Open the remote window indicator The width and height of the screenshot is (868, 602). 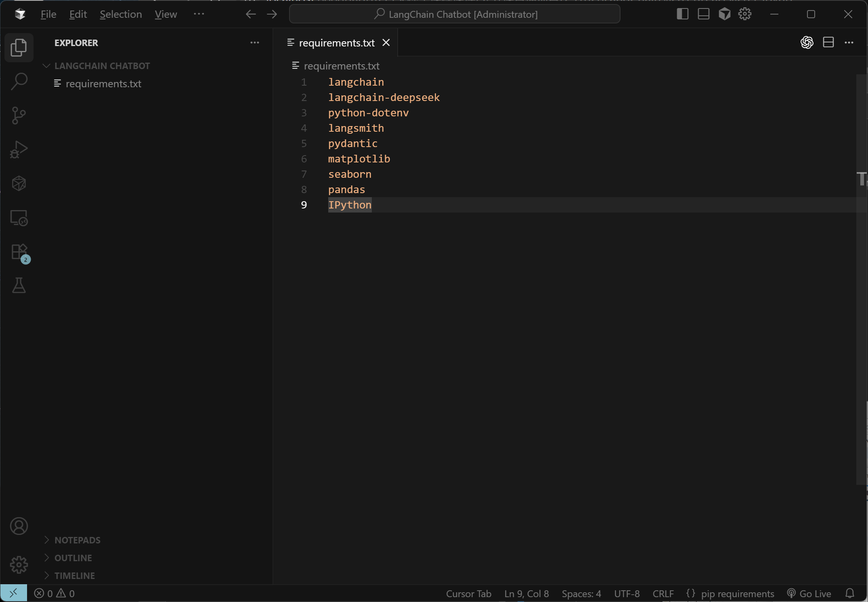[x=14, y=593]
